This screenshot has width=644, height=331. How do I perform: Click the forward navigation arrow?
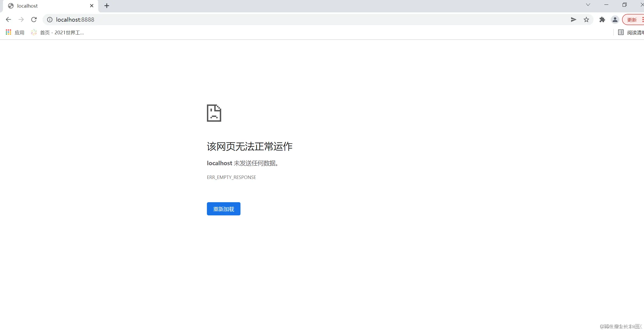[x=21, y=20]
